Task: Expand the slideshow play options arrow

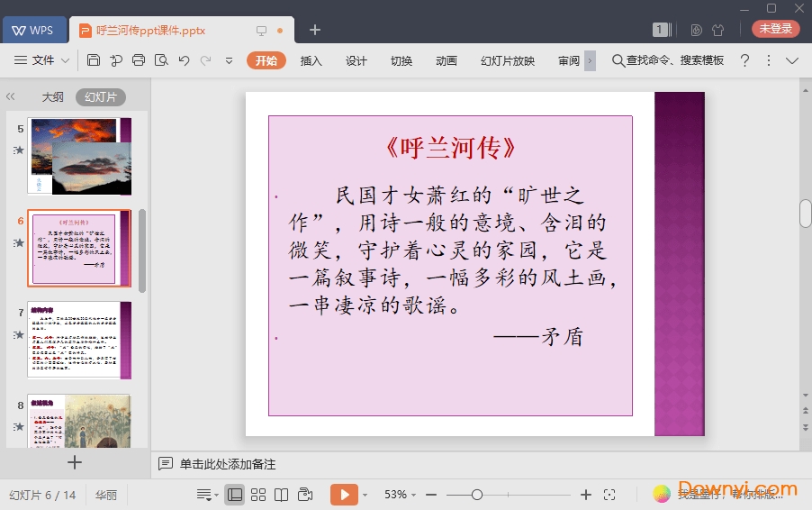Action: [365, 495]
